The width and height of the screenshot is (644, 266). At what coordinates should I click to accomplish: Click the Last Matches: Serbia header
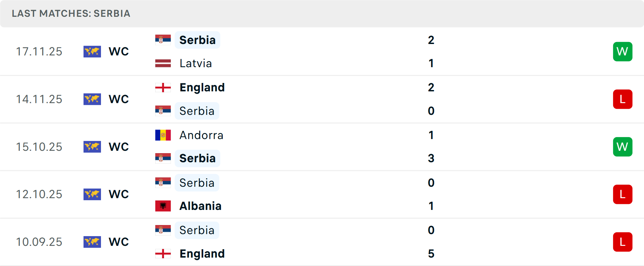point(71,13)
